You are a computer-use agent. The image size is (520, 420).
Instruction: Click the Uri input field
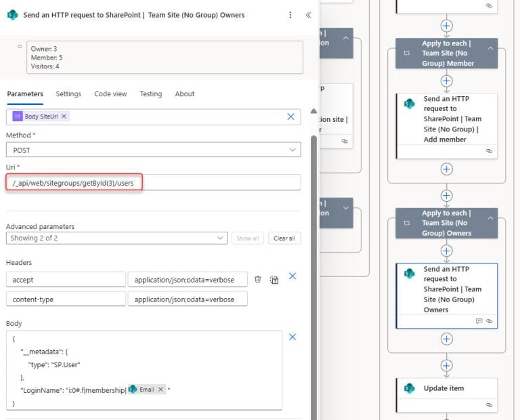154,182
